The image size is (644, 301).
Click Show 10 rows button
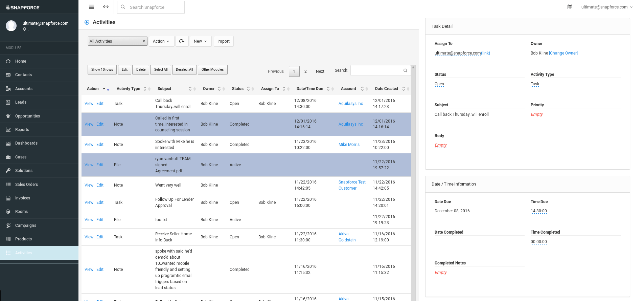tap(102, 70)
